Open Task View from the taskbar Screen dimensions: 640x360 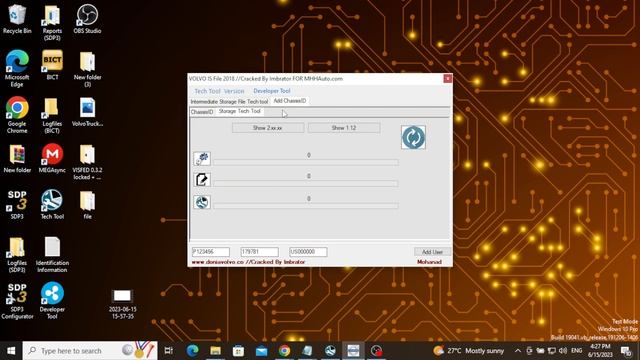pos(169,351)
